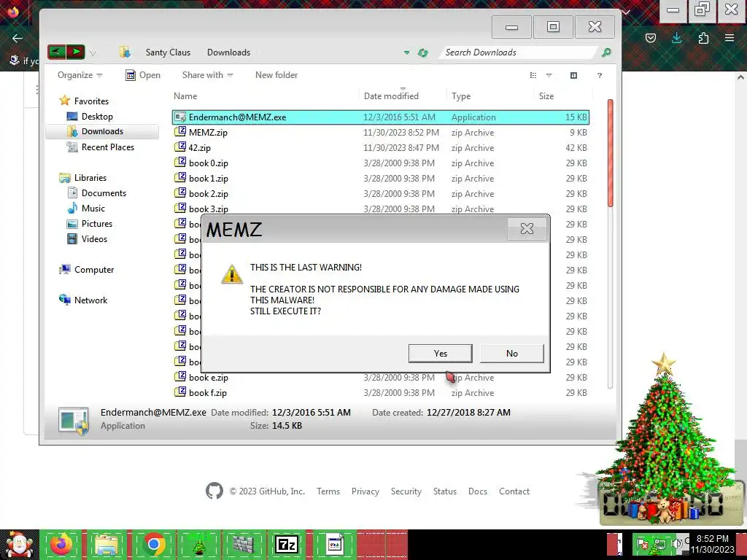The width and height of the screenshot is (747, 560).
Task: Open explorer Help question mark
Action: [x=600, y=75]
